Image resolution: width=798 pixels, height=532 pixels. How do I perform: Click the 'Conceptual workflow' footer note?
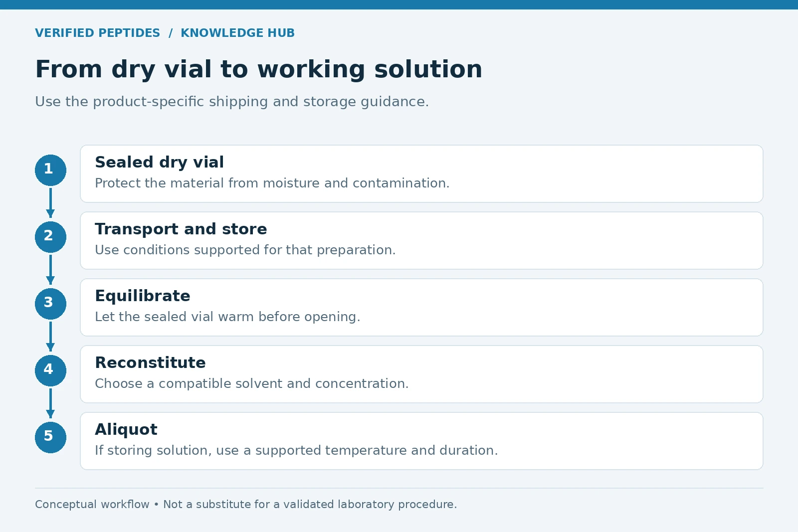pyautogui.click(x=246, y=504)
